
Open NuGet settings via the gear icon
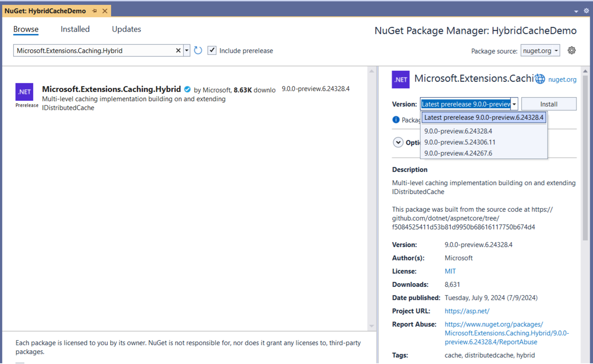572,50
